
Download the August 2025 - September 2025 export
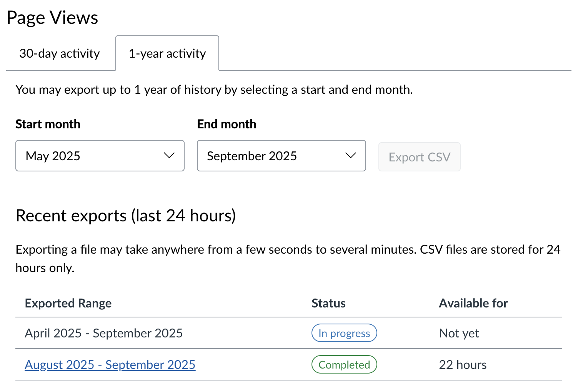(x=110, y=364)
